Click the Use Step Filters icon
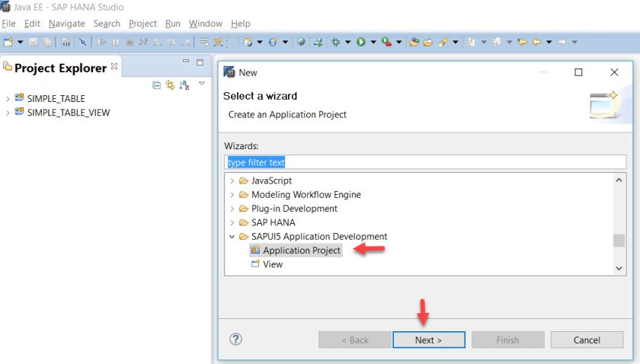 click(219, 42)
